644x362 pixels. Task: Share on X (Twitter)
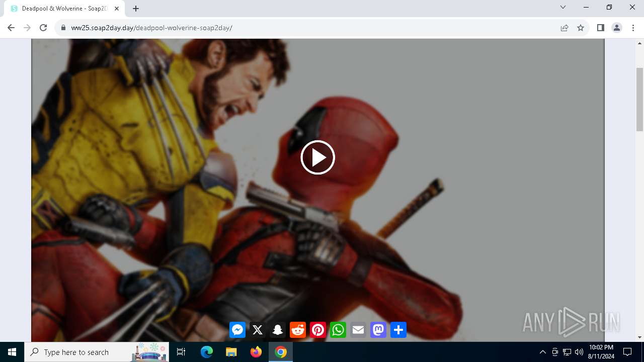tap(258, 330)
